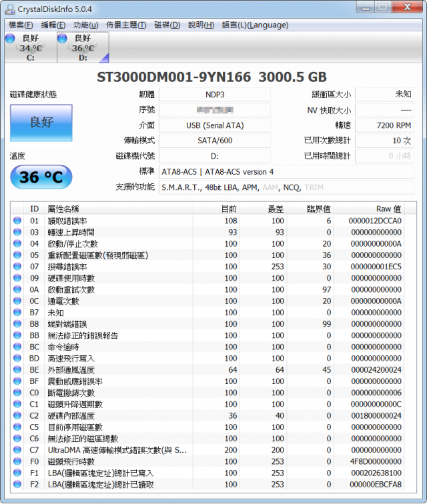This screenshot has width=427, height=504.
Task: Click the Raw 值 column header
Action: click(x=370, y=209)
